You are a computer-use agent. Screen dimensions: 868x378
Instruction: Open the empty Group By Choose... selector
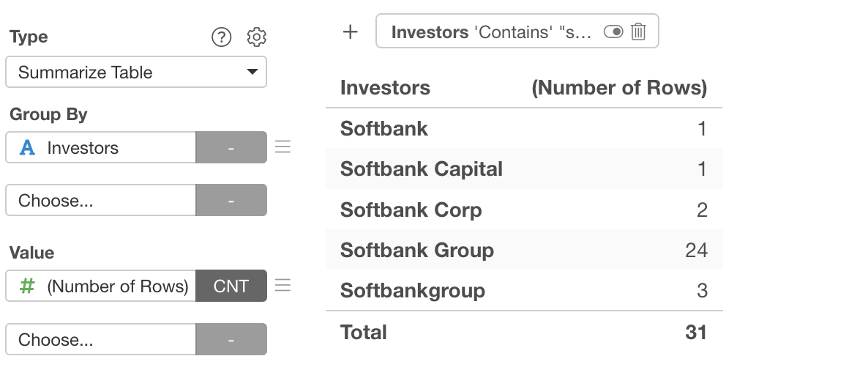(x=101, y=200)
